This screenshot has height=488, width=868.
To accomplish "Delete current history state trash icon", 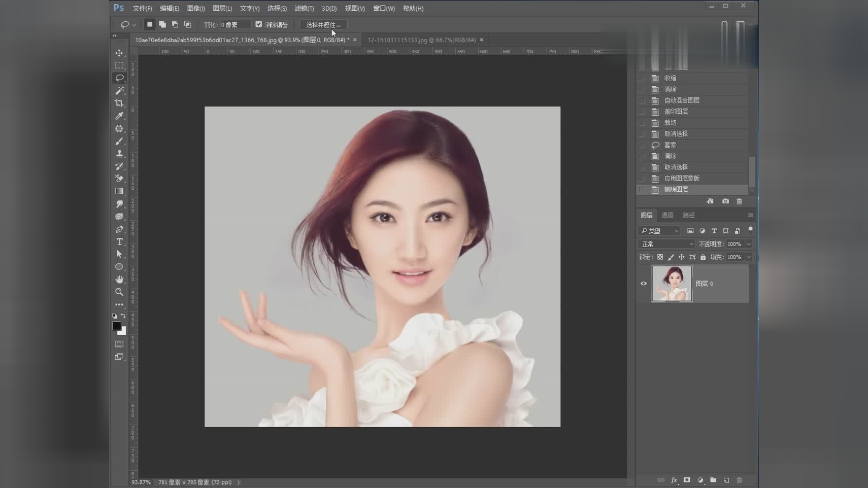I will coord(739,201).
